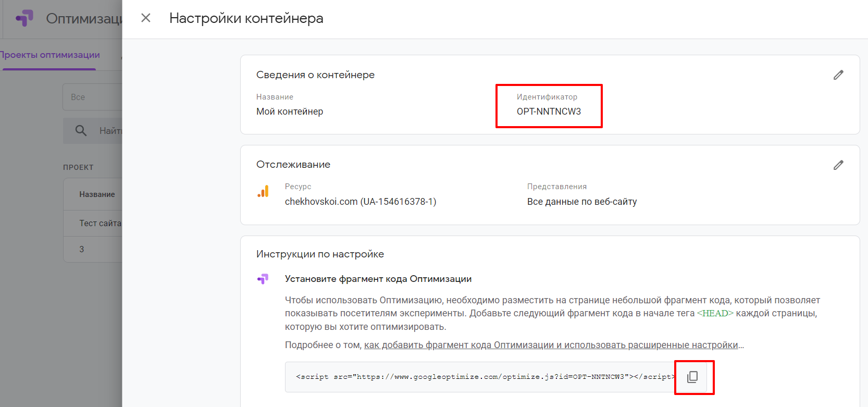Open the Тест сайта project row
The width and height of the screenshot is (868, 407).
click(93, 223)
